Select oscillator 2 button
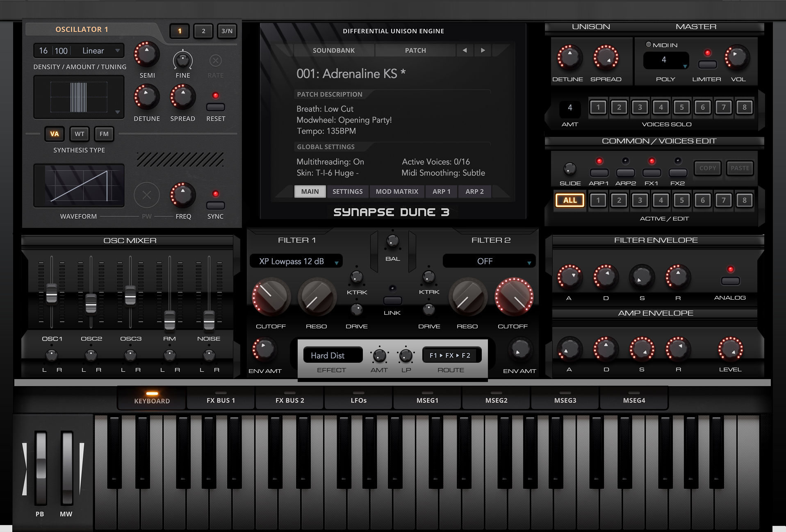Image resolution: width=786 pixels, height=532 pixels. [x=203, y=31]
